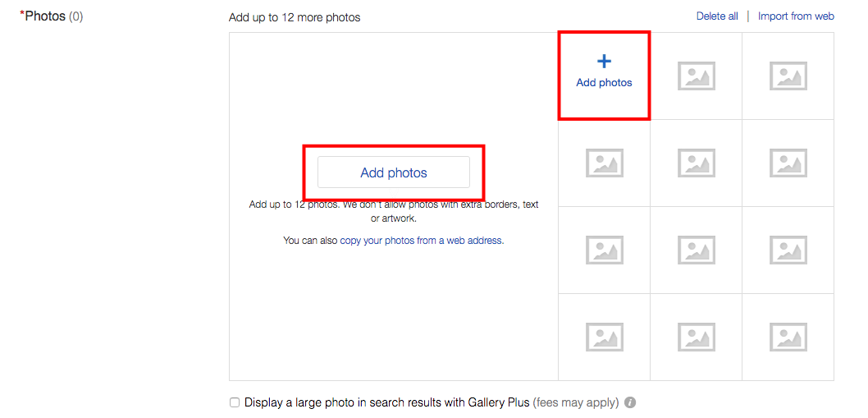
Task: Click the plus Add photos tile
Action: [604, 72]
